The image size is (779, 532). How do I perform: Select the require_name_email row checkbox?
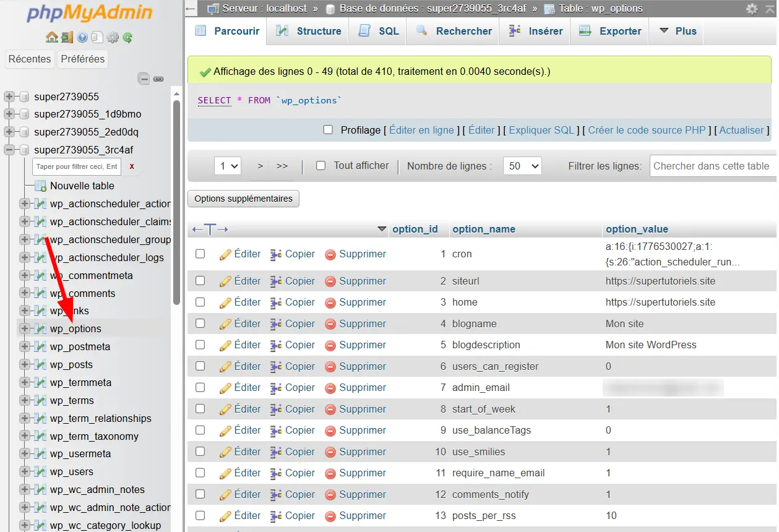[200, 473]
